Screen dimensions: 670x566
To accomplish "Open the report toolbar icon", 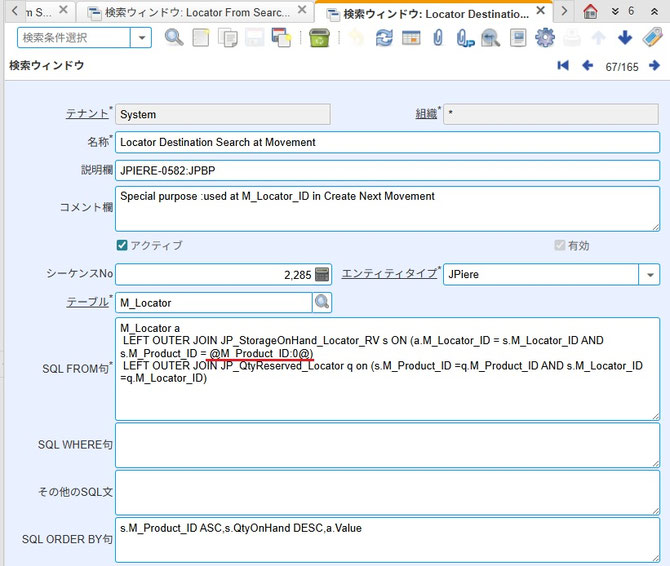I will point(518,38).
